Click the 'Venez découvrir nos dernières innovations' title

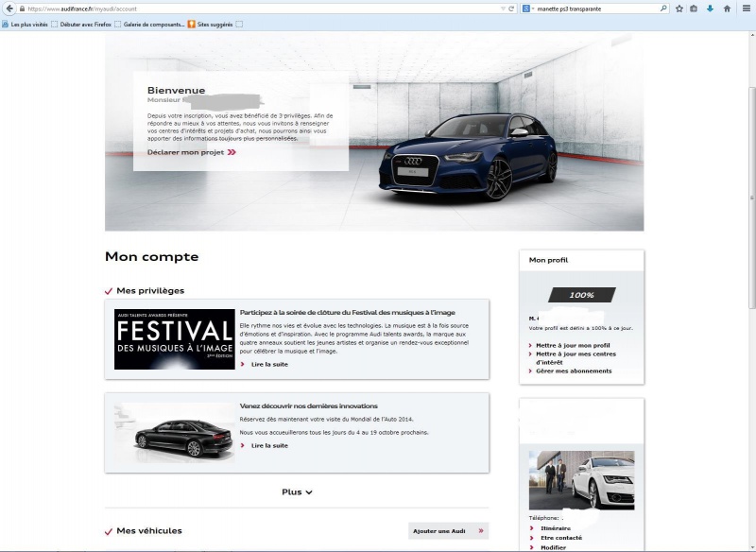309,405
